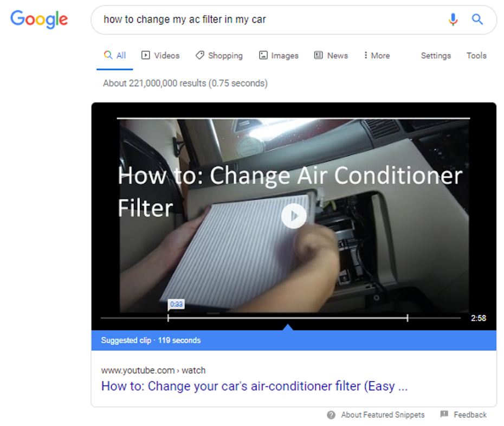The image size is (504, 426).
Task: Open the YouTube video title link
Action: pos(254,386)
